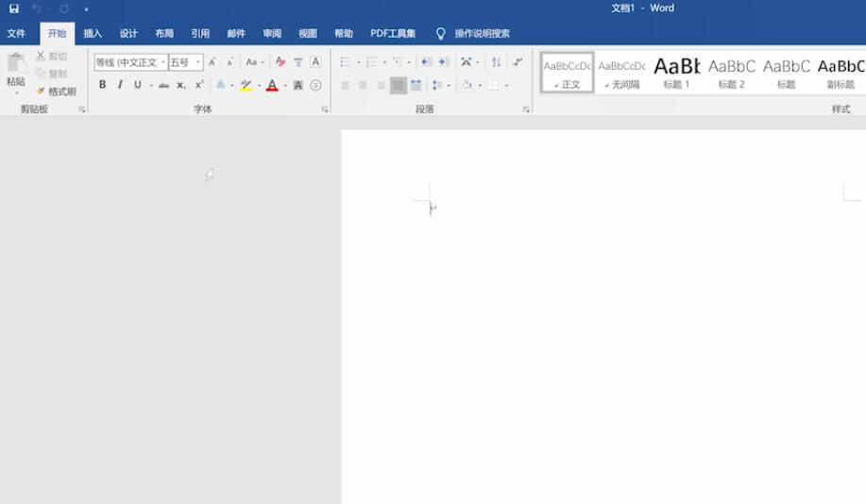The width and height of the screenshot is (866, 504).
Task: Select the Format Painter (格式刷) button
Action: click(x=56, y=92)
